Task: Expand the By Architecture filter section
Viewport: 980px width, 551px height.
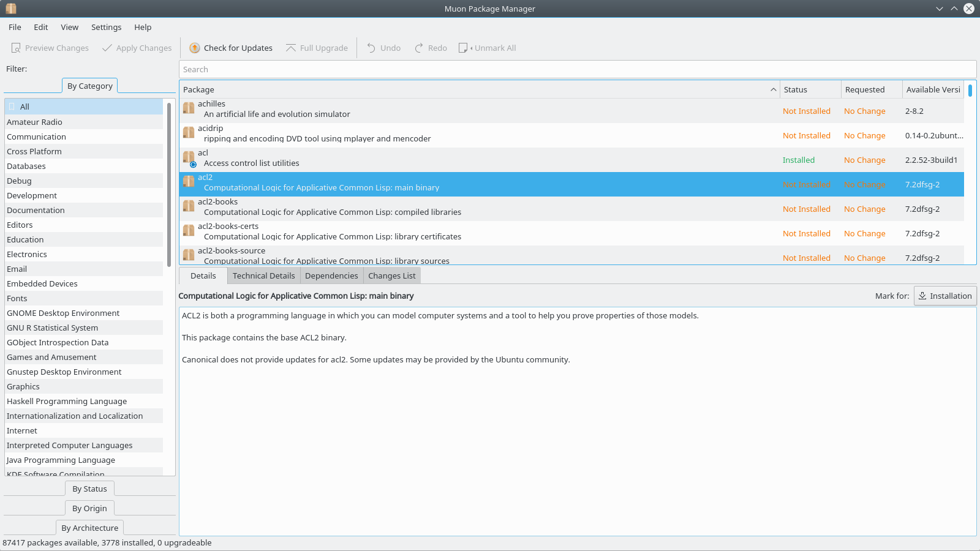Action: tap(89, 528)
